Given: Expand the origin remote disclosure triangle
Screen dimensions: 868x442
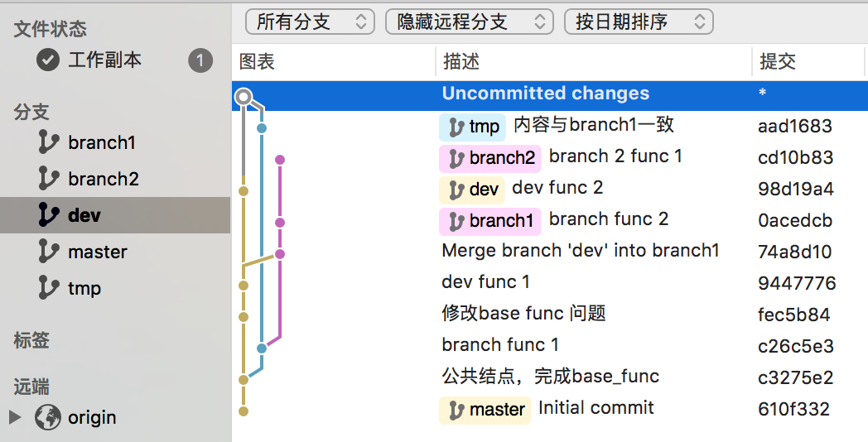Looking at the screenshot, I should click(15, 417).
